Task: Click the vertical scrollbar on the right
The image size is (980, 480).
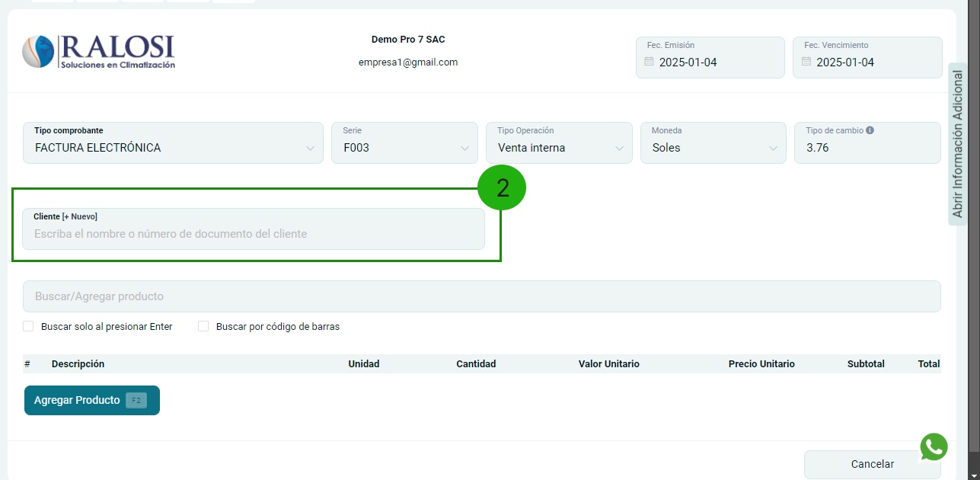Action: [975, 229]
